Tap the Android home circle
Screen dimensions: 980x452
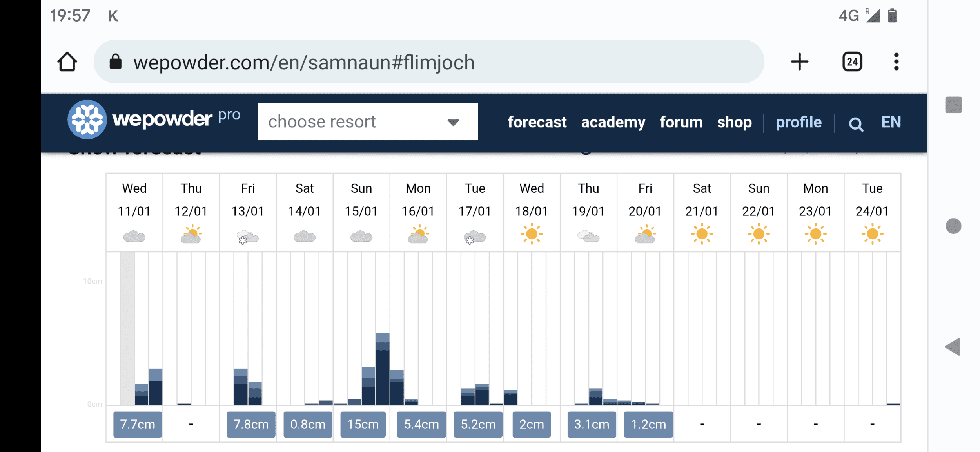point(953,226)
